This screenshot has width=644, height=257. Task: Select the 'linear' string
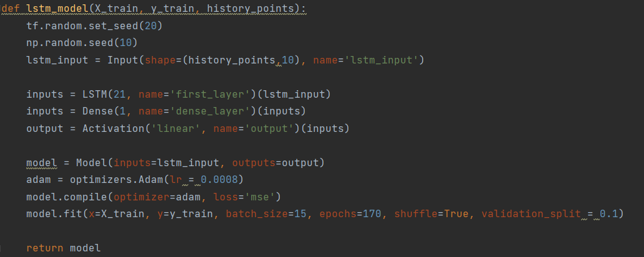click(x=176, y=129)
